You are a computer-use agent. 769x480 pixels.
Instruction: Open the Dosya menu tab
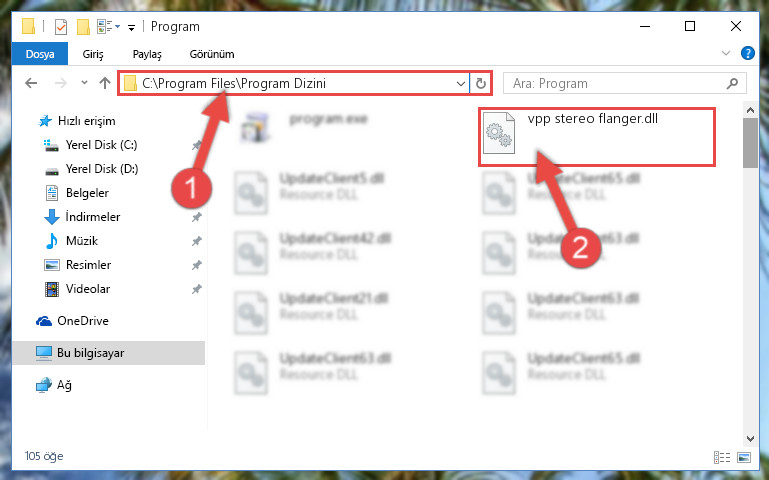tap(40, 54)
